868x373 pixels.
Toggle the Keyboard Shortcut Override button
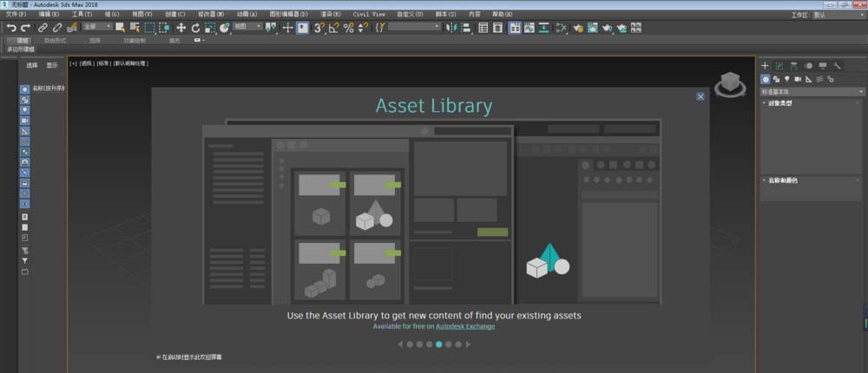coord(302,28)
